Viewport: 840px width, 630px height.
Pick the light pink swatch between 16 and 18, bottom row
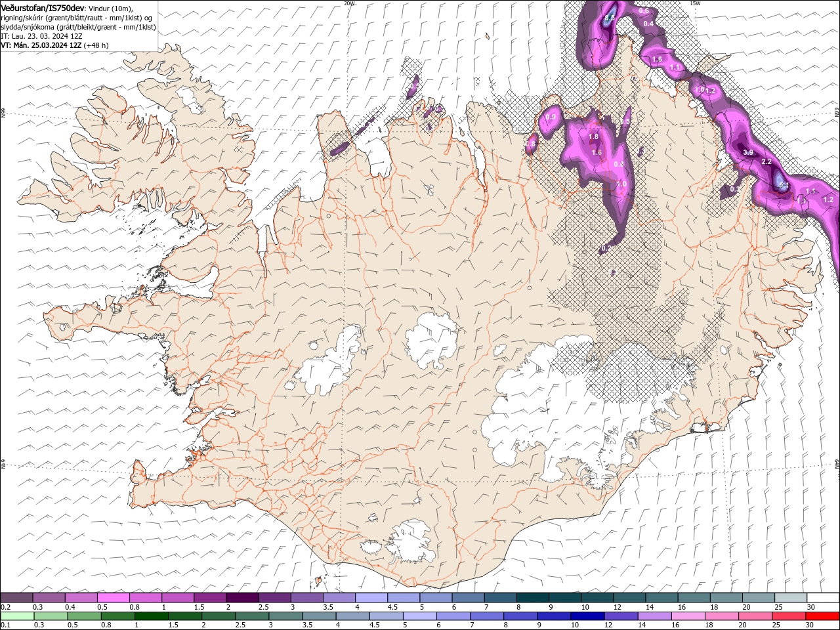pos(688,616)
